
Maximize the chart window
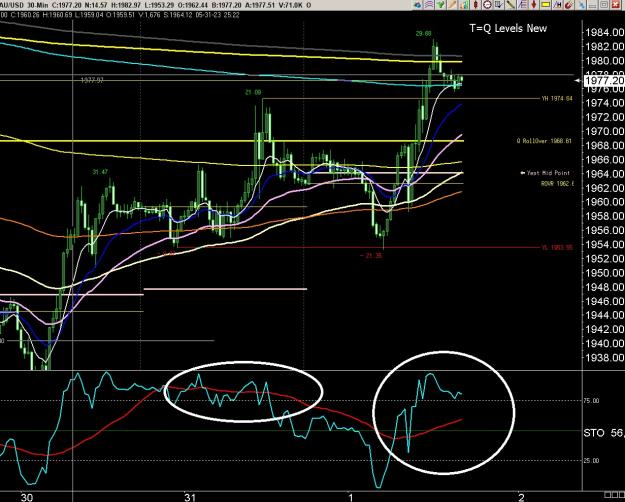(x=603, y=5)
